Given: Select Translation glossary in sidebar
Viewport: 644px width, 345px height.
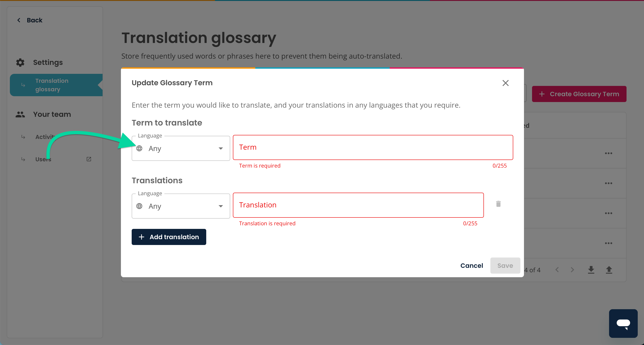Looking at the screenshot, I should [56, 85].
